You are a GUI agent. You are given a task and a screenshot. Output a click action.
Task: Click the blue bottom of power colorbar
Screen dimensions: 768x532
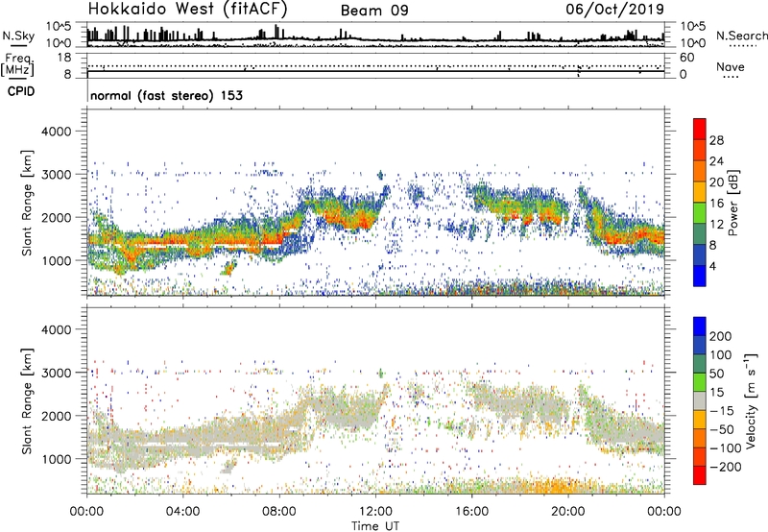(x=700, y=276)
